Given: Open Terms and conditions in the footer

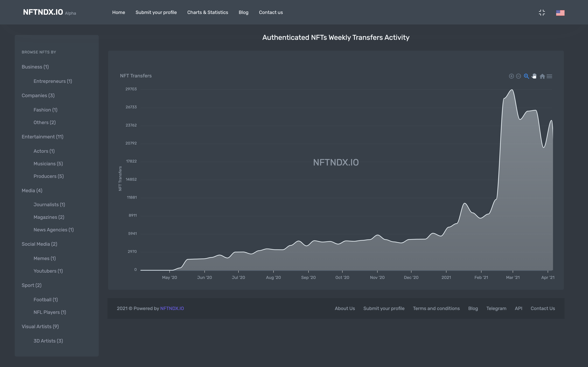Looking at the screenshot, I should 436,308.
